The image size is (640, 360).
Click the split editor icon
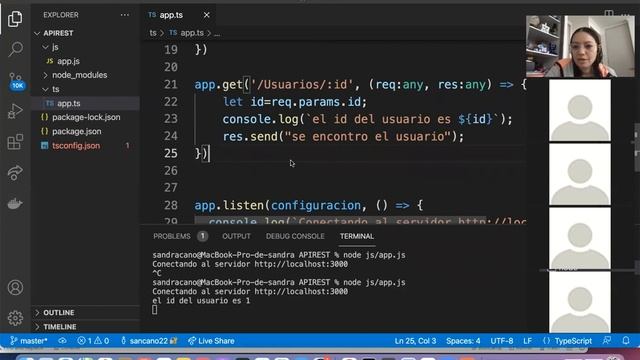[609, 14]
